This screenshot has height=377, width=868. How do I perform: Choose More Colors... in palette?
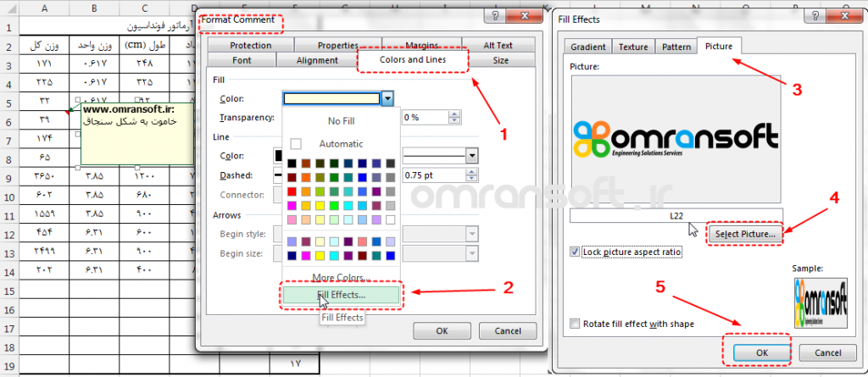click(339, 277)
